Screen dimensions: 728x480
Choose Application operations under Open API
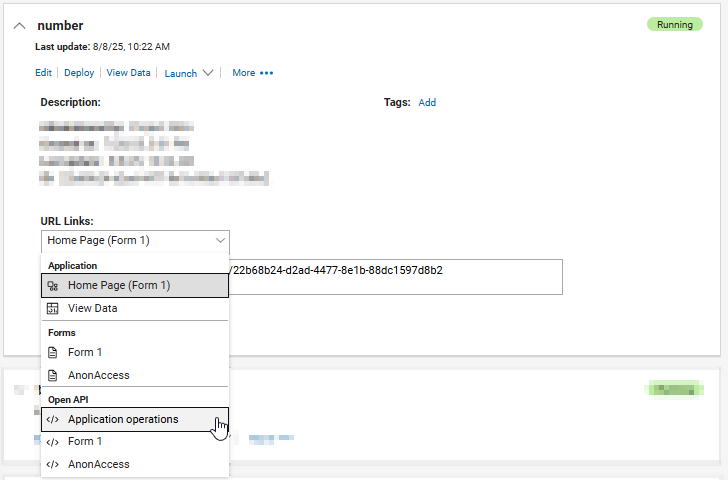[123, 419]
